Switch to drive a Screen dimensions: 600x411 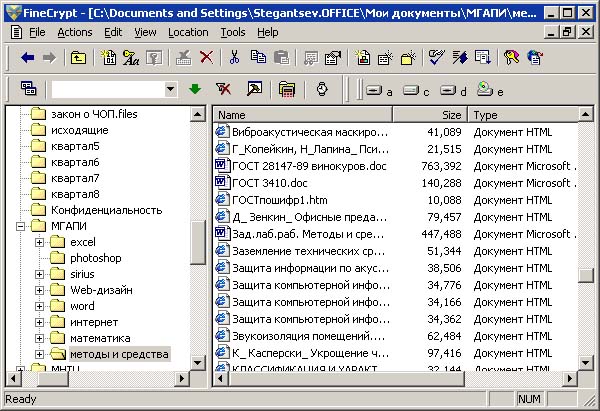point(379,91)
